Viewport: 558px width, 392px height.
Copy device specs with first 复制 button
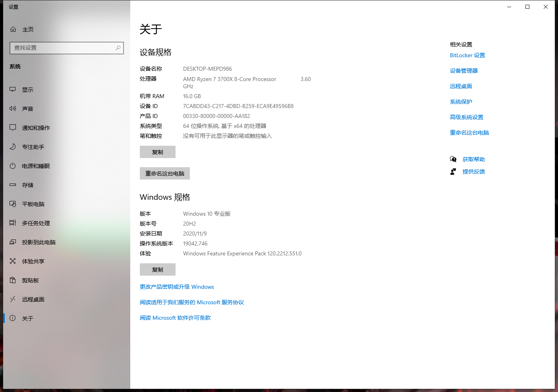[x=158, y=152]
